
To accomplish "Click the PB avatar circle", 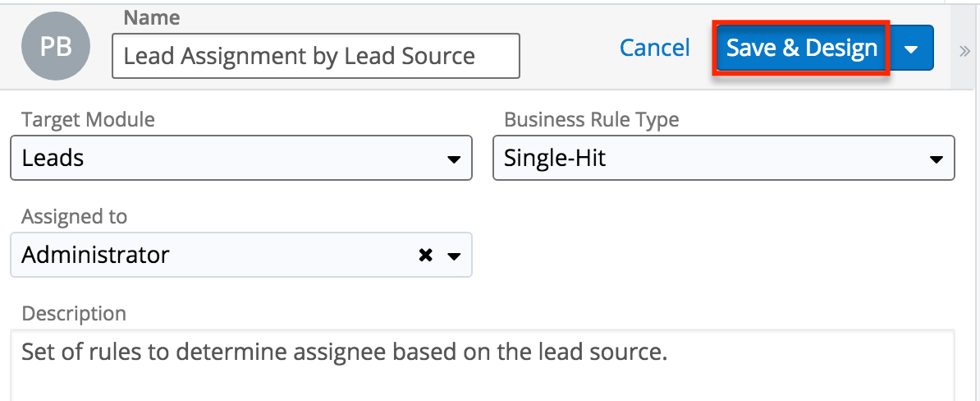I will click(x=56, y=48).
